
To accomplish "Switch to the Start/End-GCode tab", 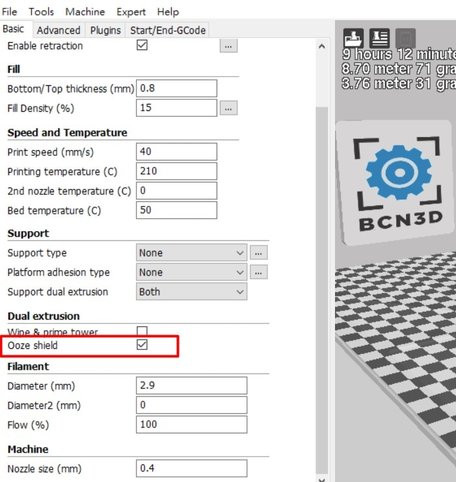I will tap(168, 30).
